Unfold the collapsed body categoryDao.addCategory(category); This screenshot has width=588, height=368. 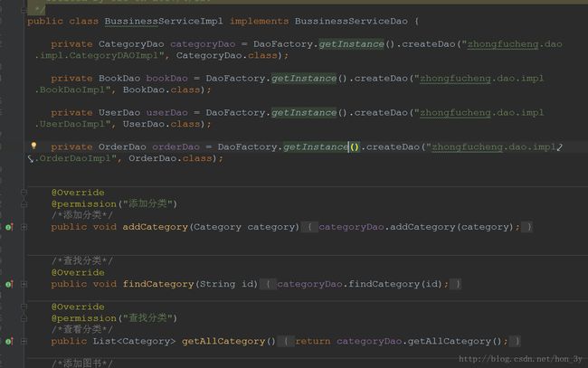point(417,227)
